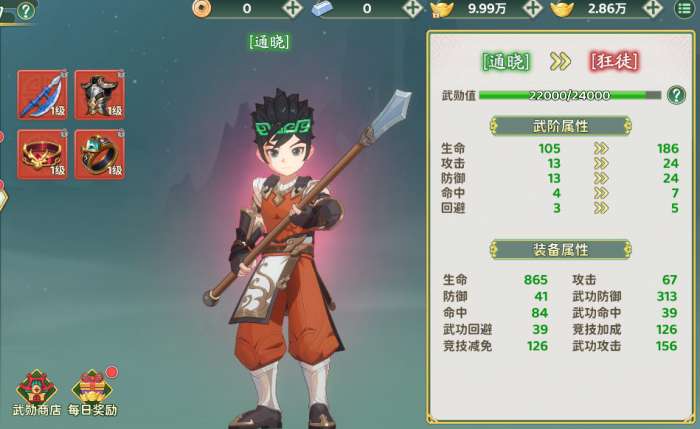The height and width of the screenshot is (429, 700).
Task: Open the list menu icon at top right
Action: [x=684, y=8]
